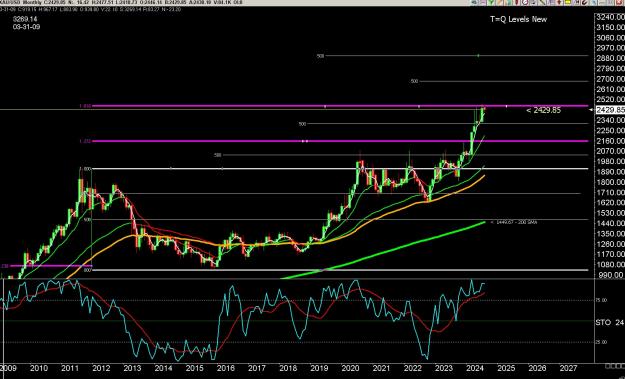Viewport: 625px width, 379px height.
Task: Click the 1.272 Fibonacci level label
Action: click(86, 141)
